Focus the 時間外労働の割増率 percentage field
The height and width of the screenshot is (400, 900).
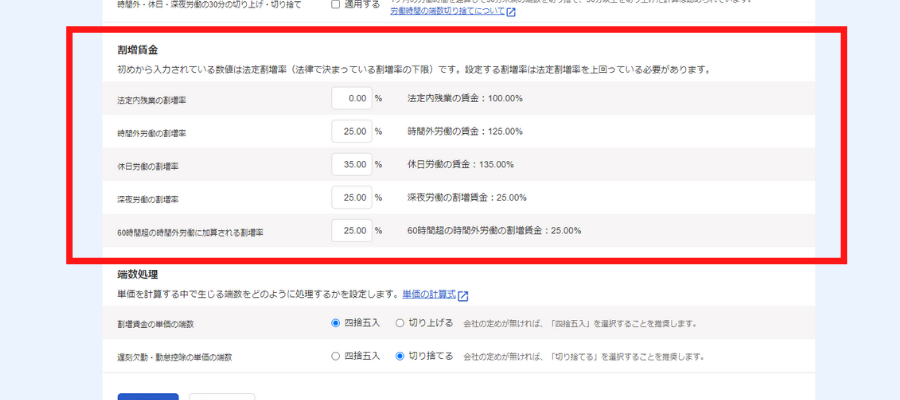click(x=352, y=132)
